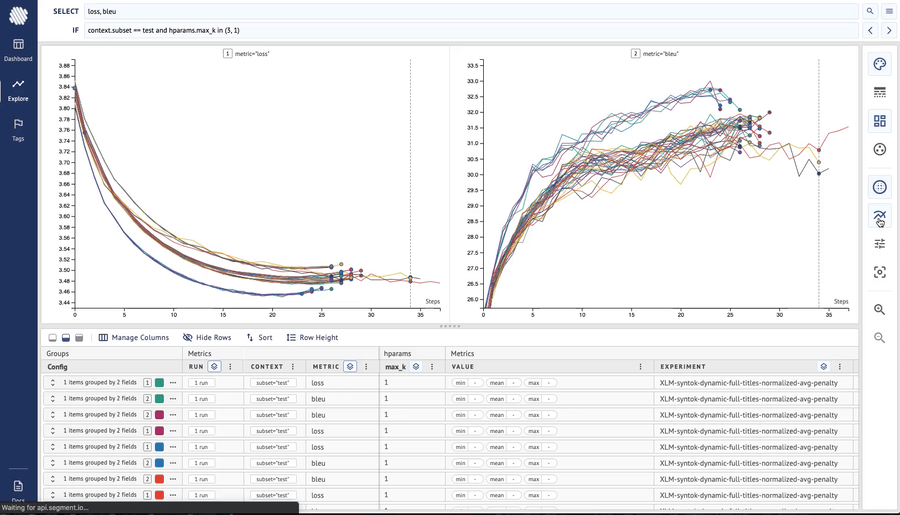Click the divider handle between charts and table

pyautogui.click(x=449, y=326)
